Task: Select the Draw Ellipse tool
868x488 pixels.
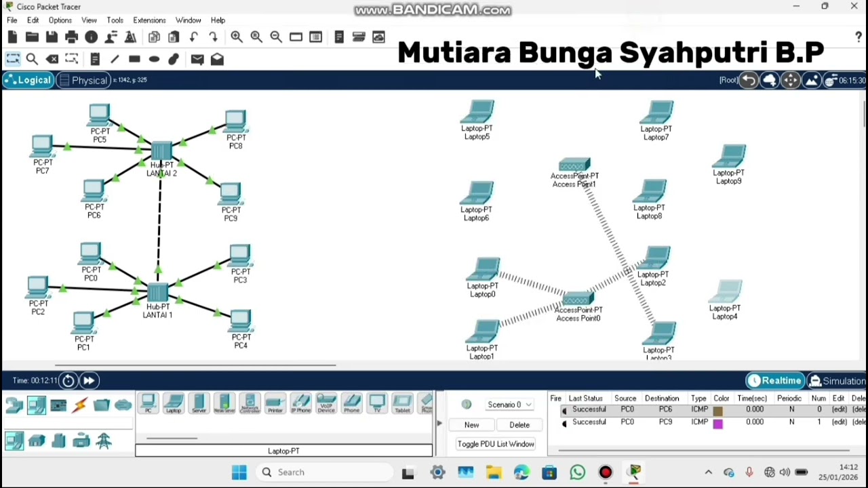Action: pos(154,59)
